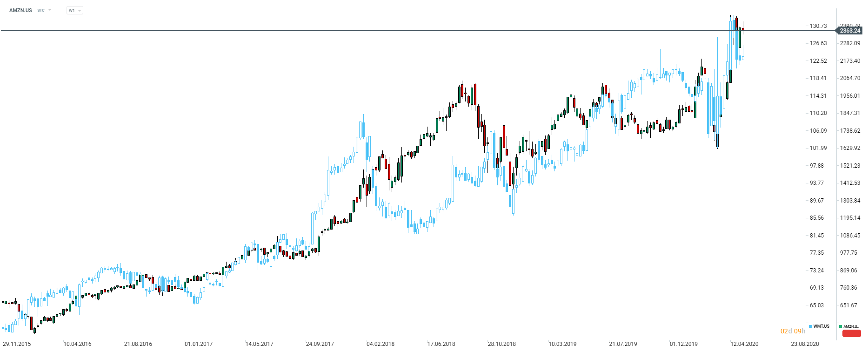The width and height of the screenshot is (868, 352).
Task: Click the STC instrument type label
Action: click(41, 10)
